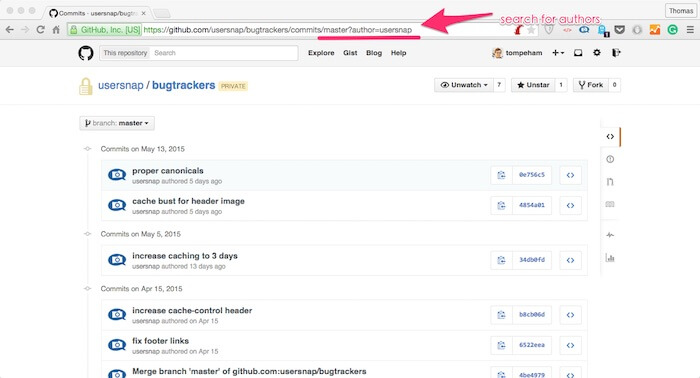Go back with browser back arrow

[9, 30]
